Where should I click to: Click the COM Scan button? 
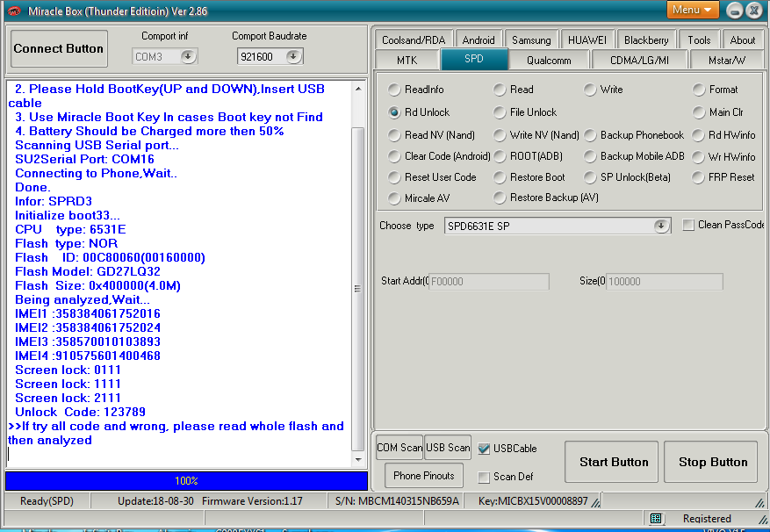click(x=399, y=448)
